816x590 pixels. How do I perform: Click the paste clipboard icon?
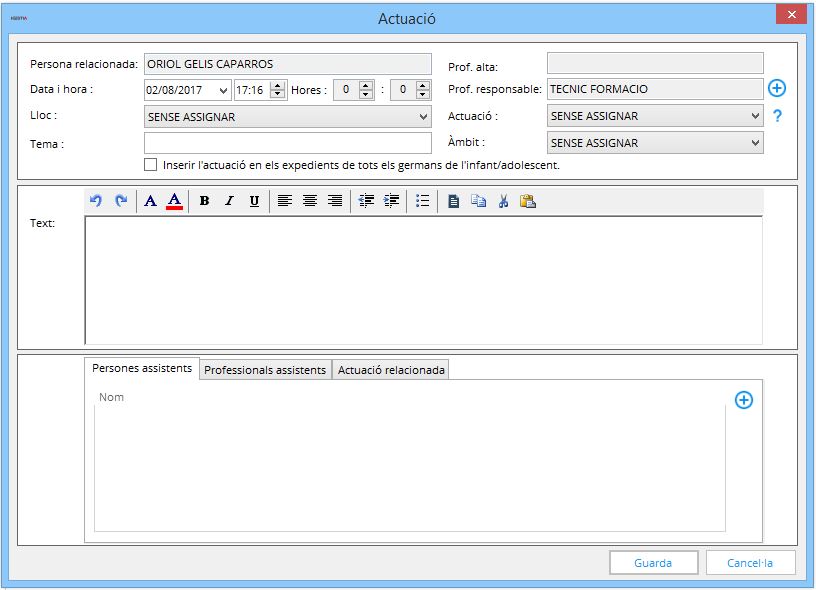(x=528, y=201)
